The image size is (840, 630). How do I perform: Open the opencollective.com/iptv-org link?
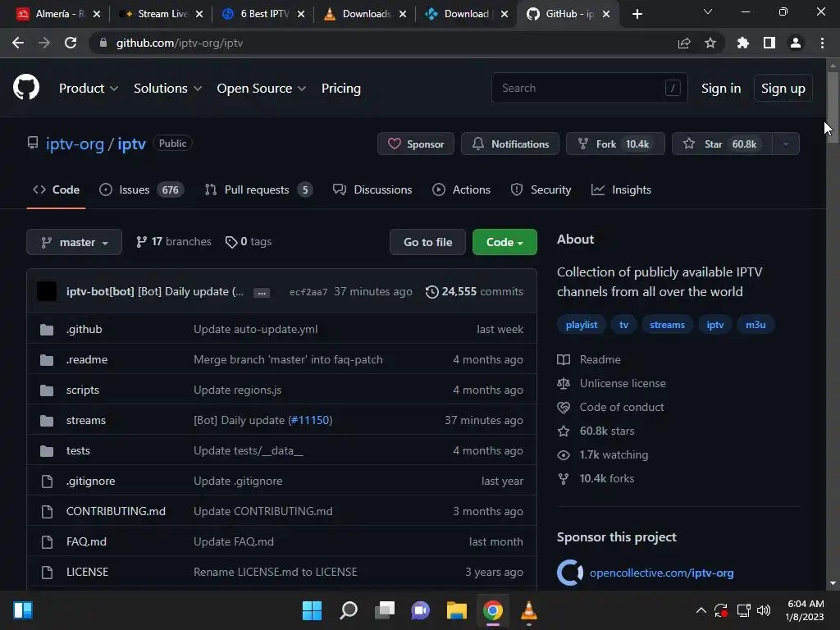pyautogui.click(x=662, y=573)
